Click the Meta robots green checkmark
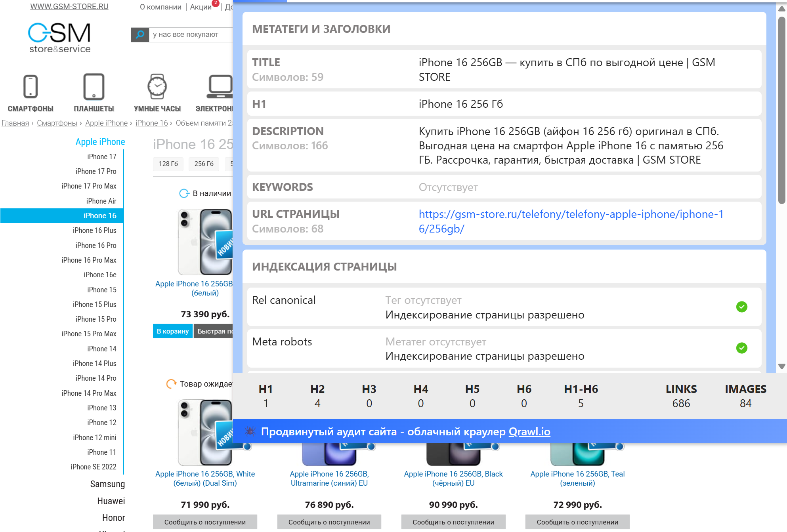787x532 pixels. (x=741, y=348)
